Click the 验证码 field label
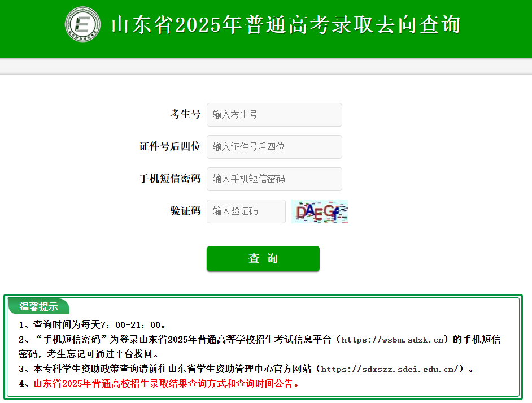 point(185,211)
